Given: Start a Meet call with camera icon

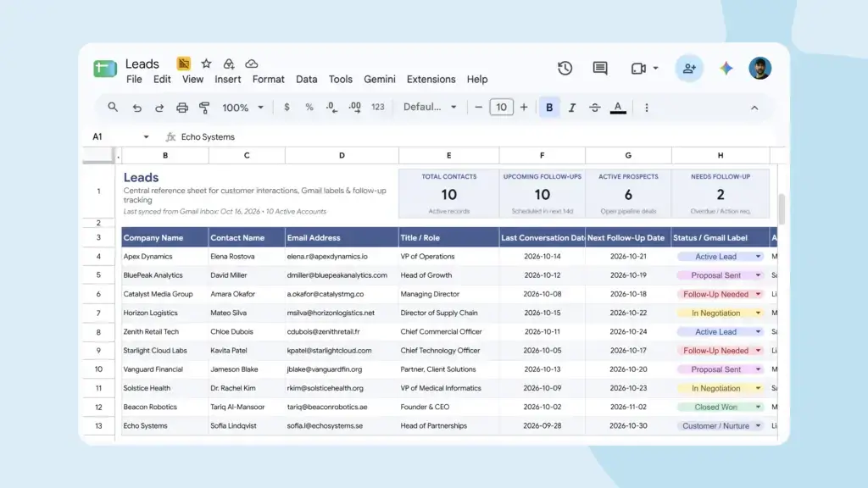Looking at the screenshot, I should point(638,68).
